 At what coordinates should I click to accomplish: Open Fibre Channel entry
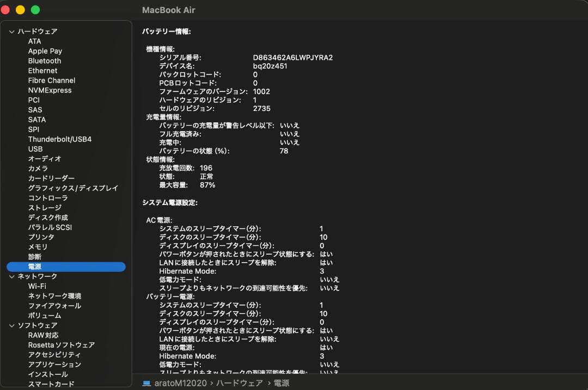pos(51,80)
